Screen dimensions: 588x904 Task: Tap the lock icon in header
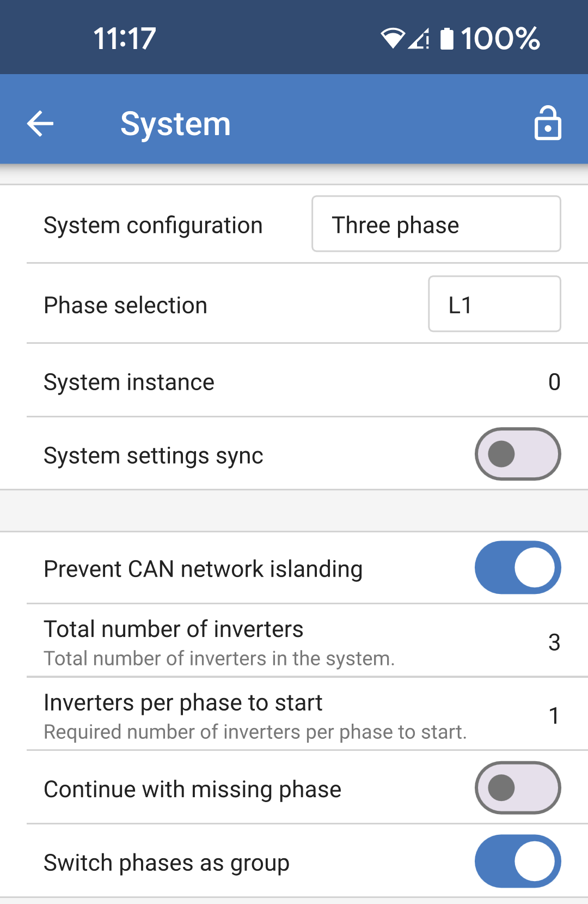[547, 124]
